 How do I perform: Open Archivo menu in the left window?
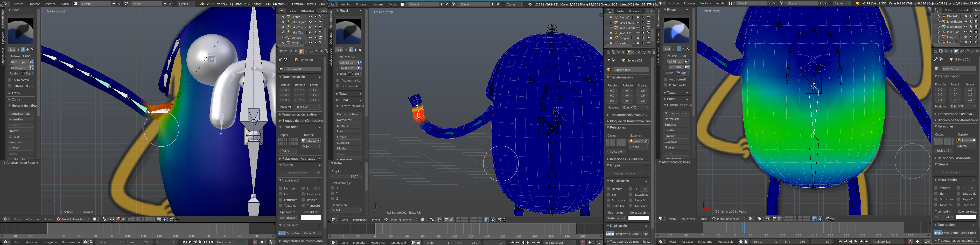[18, 4]
